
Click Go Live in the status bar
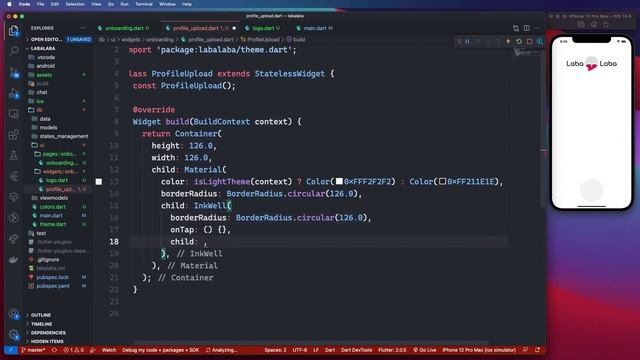[424, 350]
